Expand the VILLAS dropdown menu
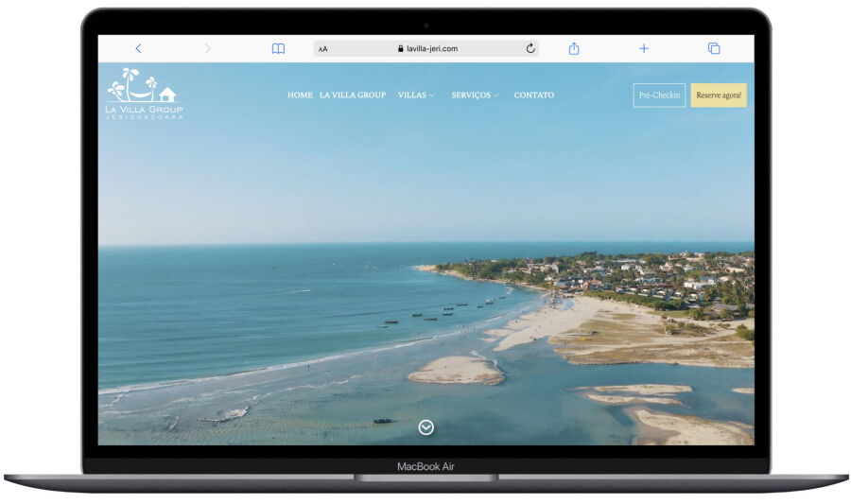Image resolution: width=851 pixels, height=504 pixels. (x=416, y=95)
